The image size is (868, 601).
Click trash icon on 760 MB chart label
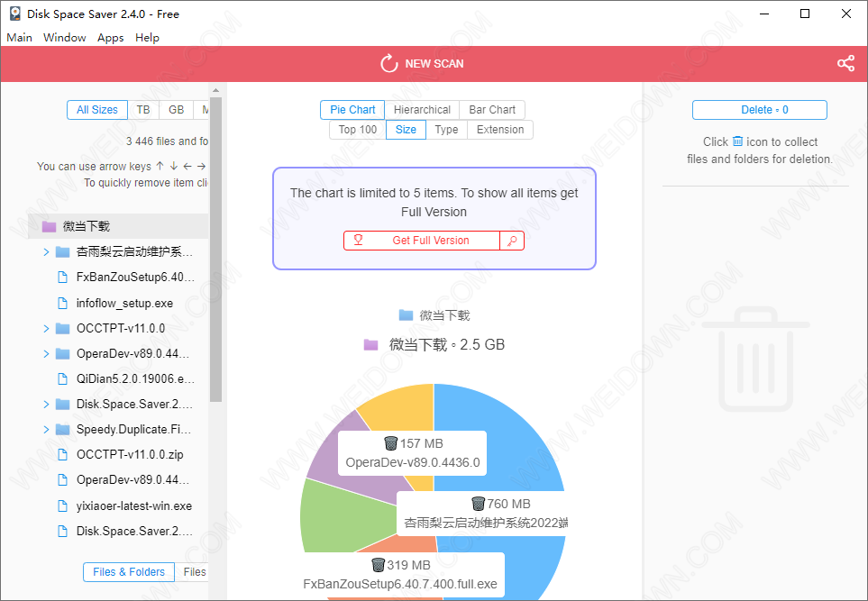click(478, 504)
